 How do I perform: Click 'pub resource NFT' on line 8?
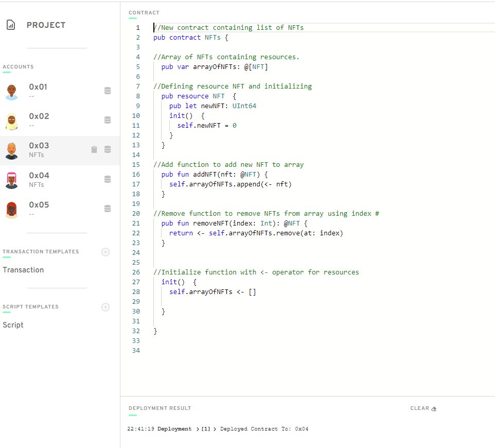(193, 96)
